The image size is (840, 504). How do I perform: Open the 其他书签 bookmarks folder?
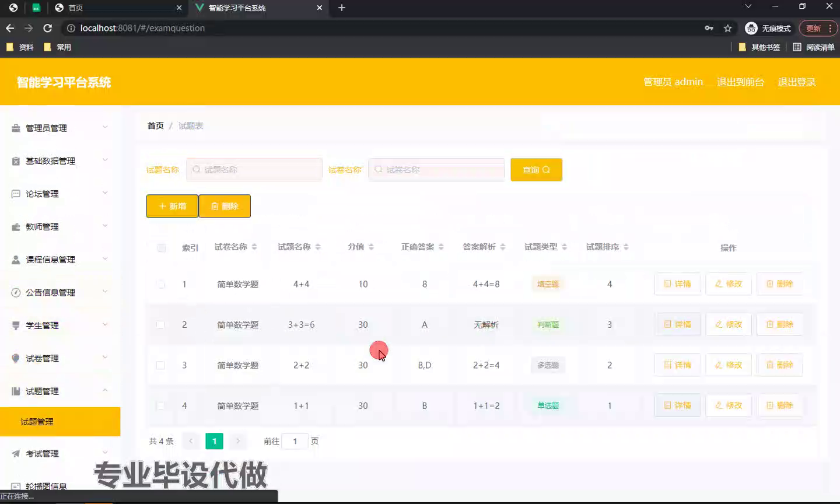pyautogui.click(x=759, y=47)
